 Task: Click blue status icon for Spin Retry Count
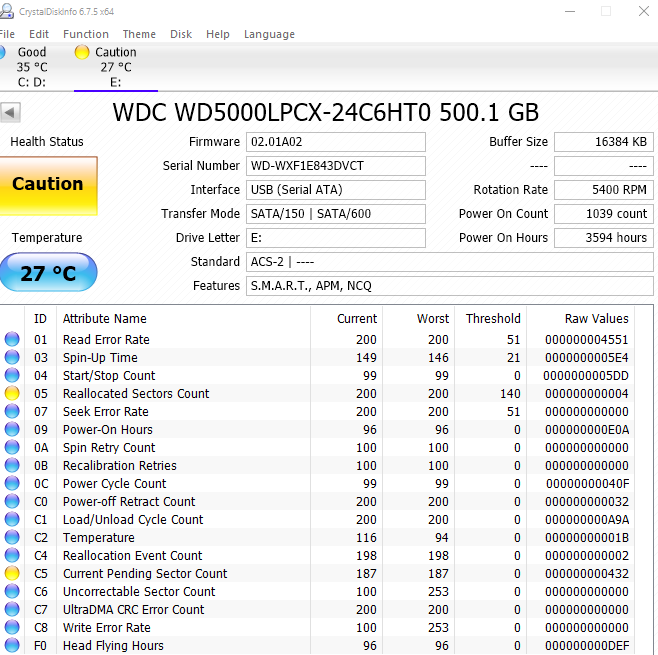[x=12, y=447]
